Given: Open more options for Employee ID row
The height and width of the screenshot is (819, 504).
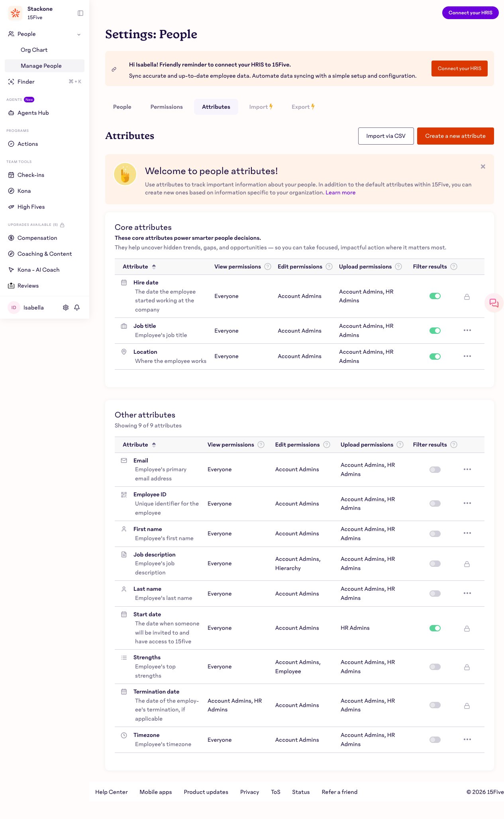Looking at the screenshot, I should [x=467, y=503].
